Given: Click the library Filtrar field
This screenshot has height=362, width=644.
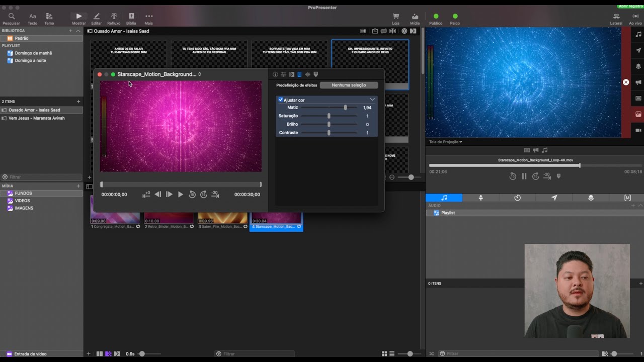Looking at the screenshot, I should (x=41, y=177).
